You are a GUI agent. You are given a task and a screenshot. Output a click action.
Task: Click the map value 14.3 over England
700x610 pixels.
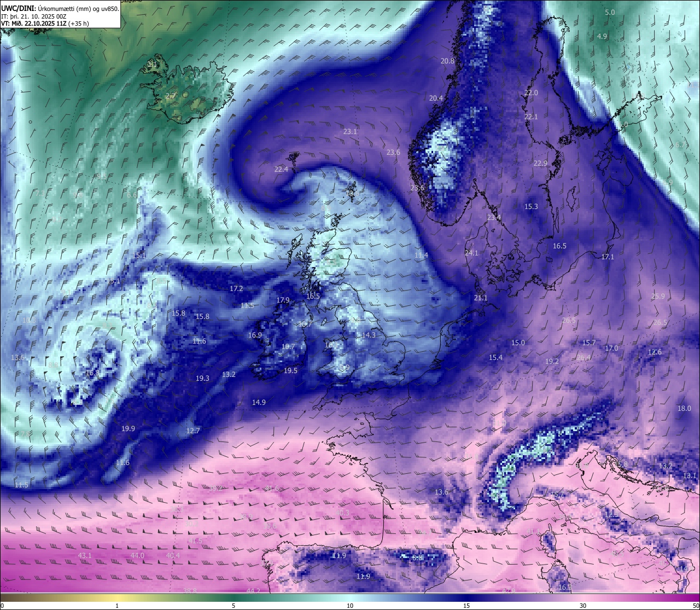click(369, 335)
